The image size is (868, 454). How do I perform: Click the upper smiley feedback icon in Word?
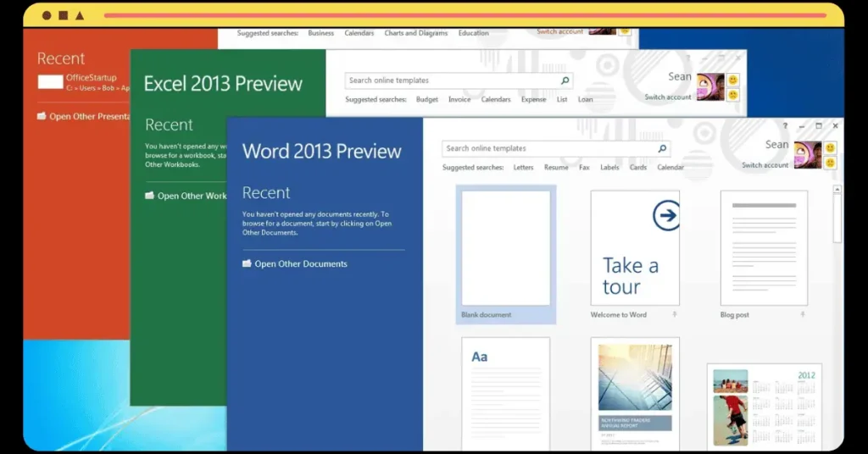tap(830, 147)
